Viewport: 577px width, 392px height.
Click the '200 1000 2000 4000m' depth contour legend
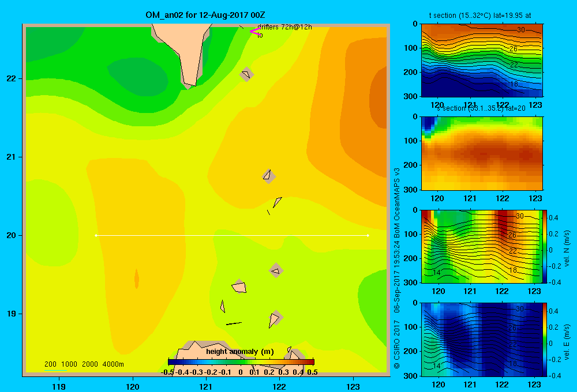[x=84, y=364]
